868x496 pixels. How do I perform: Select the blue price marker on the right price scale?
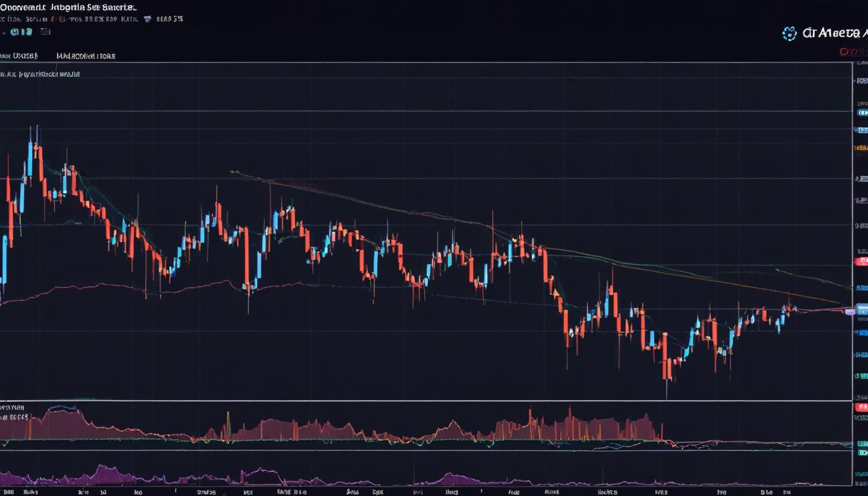pos(862,309)
